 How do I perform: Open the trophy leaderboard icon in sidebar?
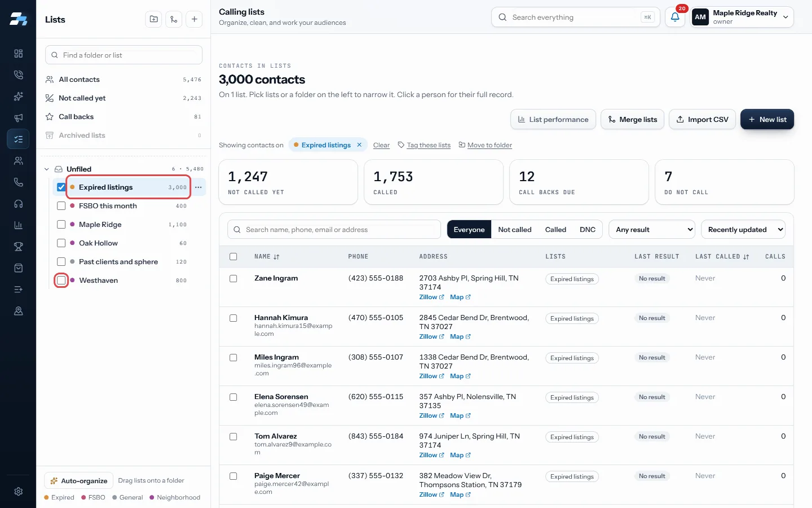(18, 246)
